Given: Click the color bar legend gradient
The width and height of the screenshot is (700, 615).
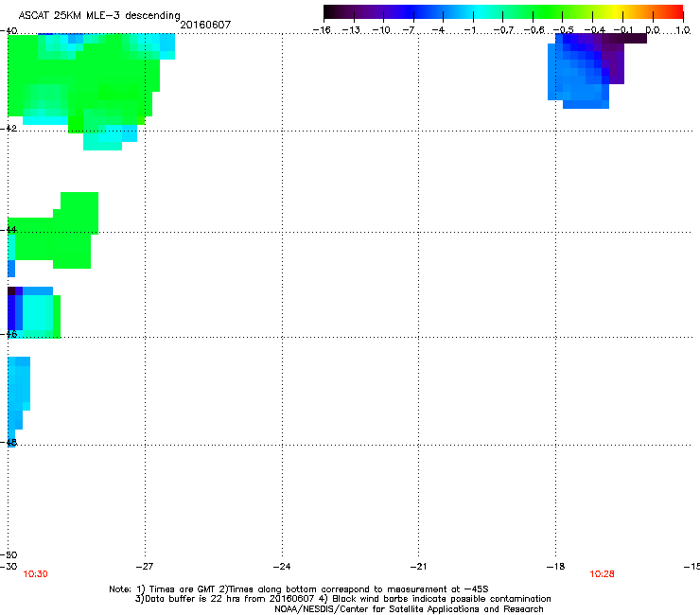Looking at the screenshot, I should click(503, 11).
